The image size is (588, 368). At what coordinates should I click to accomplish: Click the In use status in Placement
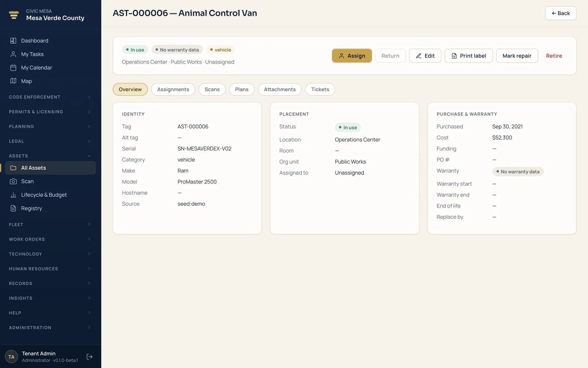tap(348, 127)
